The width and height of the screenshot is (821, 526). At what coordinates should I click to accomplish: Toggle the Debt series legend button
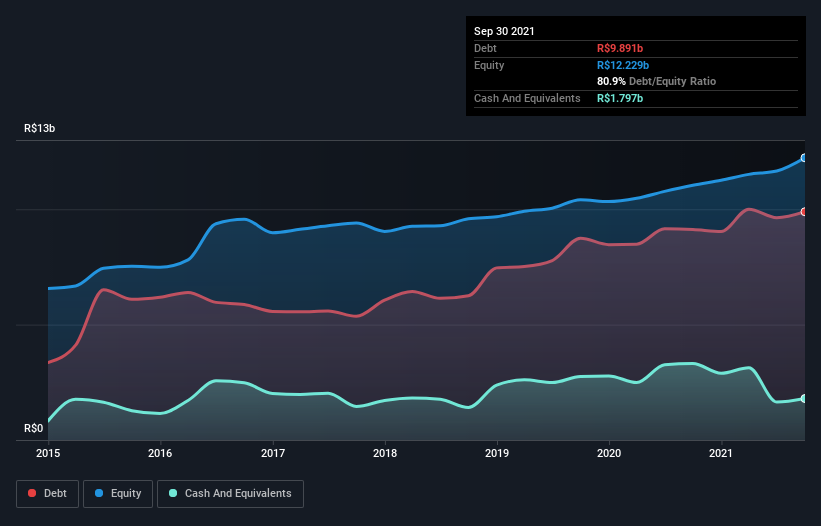click(48, 494)
